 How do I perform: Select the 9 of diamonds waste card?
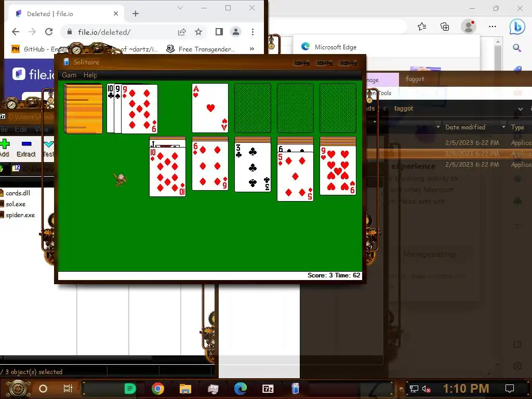point(139,109)
